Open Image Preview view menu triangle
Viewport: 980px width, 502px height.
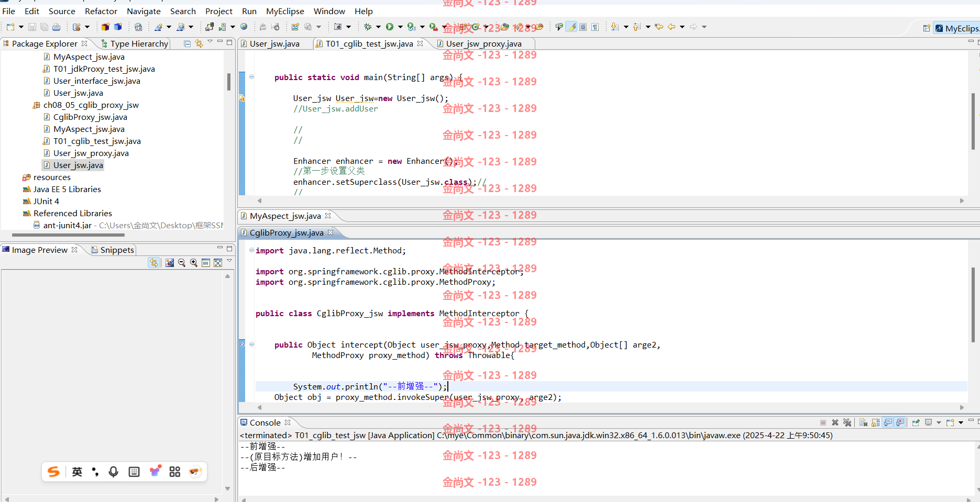pos(229,261)
